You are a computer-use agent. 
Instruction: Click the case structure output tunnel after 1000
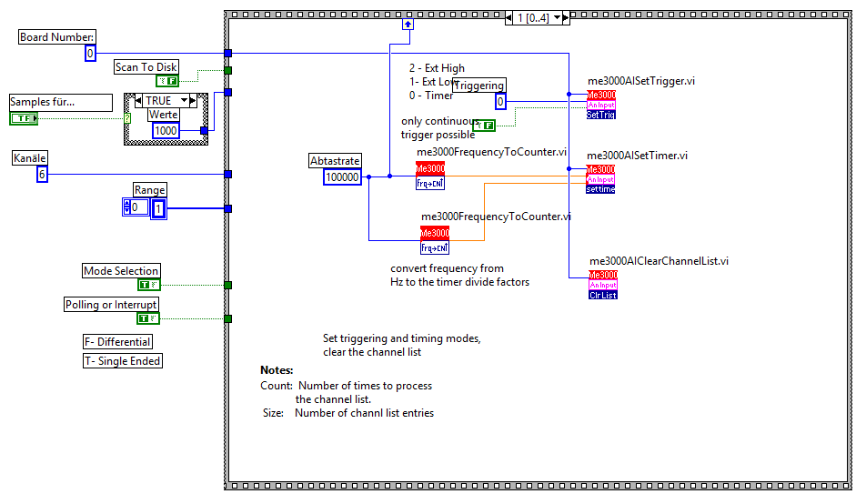205,131
